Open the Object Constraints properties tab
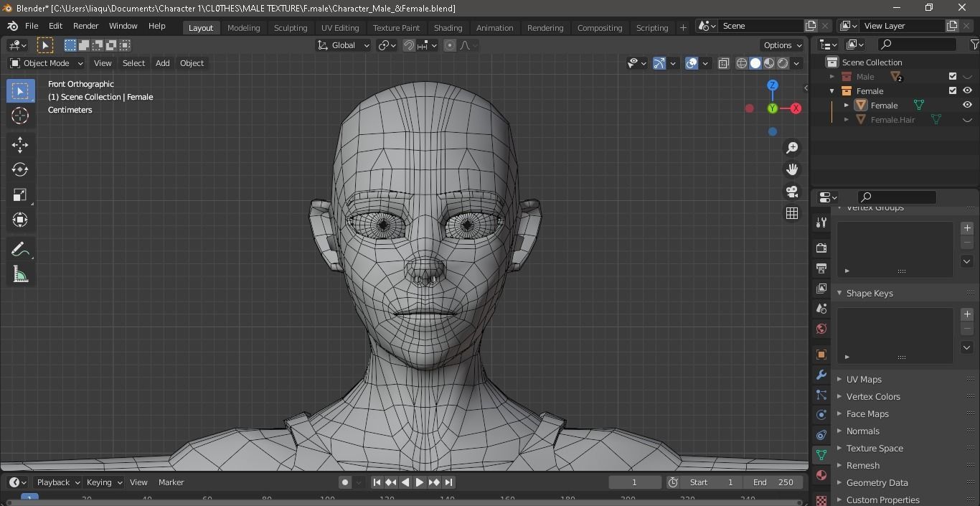The height and width of the screenshot is (506, 980). pyautogui.click(x=821, y=435)
